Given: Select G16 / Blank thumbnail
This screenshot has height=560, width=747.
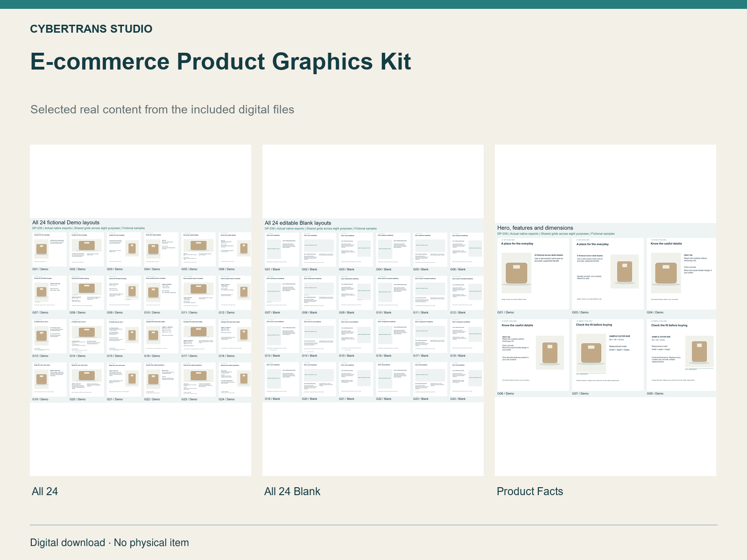Looking at the screenshot, I should tap(394, 336).
